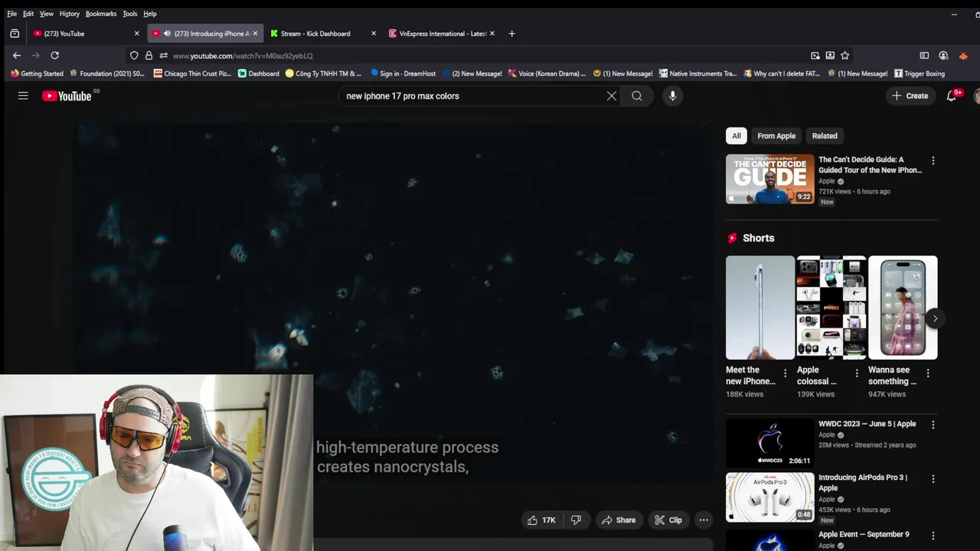Click the YouTube search field

click(x=473, y=96)
